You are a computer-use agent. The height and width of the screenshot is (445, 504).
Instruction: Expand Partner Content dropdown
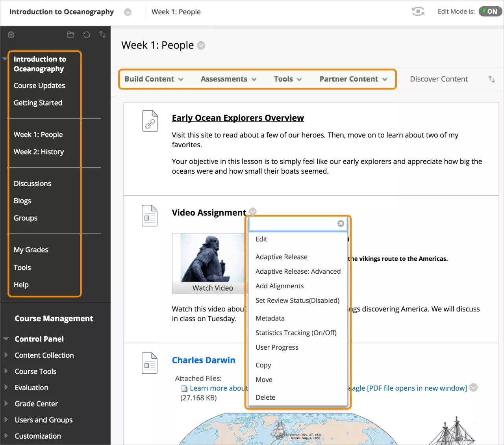pos(353,79)
